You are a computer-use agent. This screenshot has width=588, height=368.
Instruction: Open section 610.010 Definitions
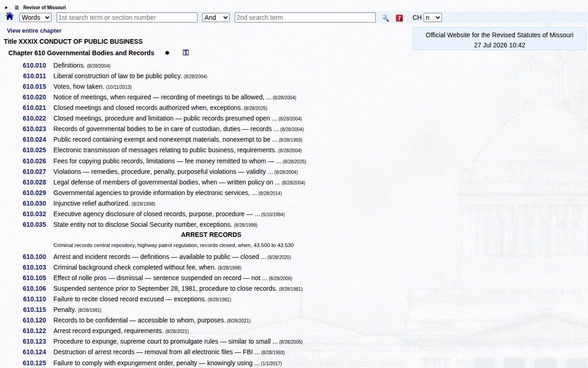click(34, 65)
